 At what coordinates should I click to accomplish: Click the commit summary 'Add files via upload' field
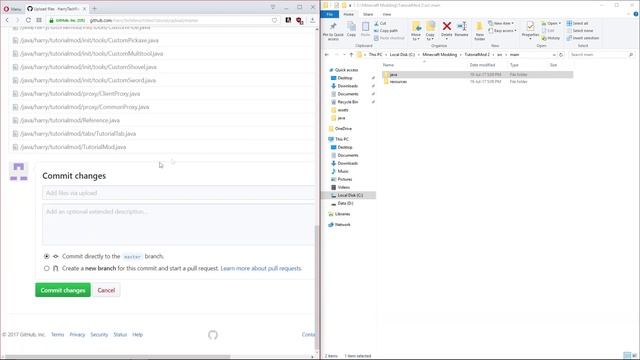coord(178,193)
